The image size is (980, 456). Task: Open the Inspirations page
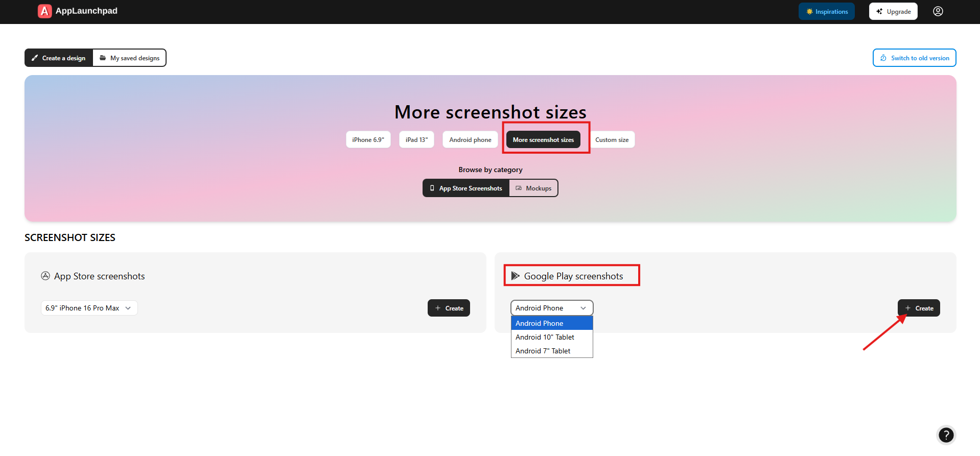point(826,11)
